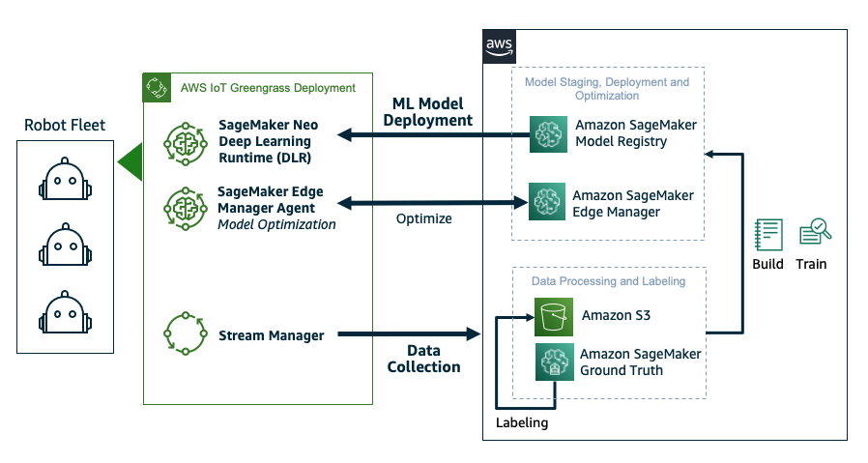Image resolution: width=868 pixels, height=463 pixels.
Task: Click the AWS IoT Greengrass icon
Action: (x=157, y=88)
